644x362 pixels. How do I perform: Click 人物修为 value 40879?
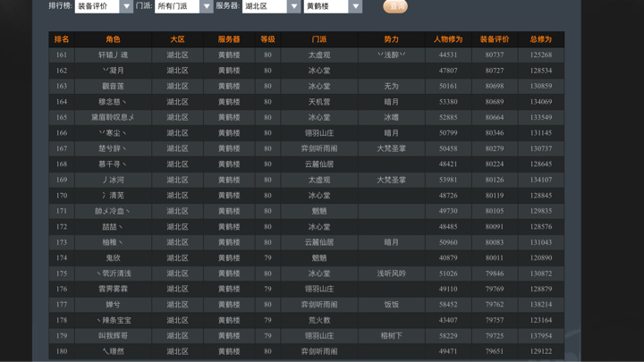click(x=448, y=257)
